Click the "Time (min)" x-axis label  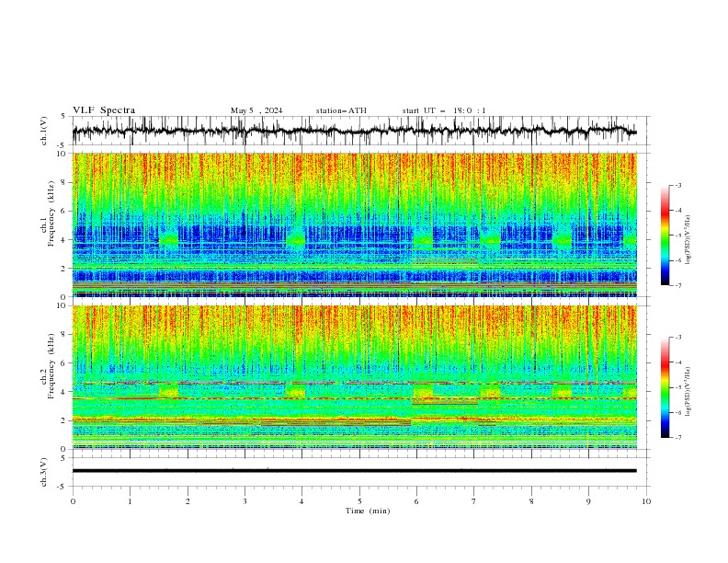(368, 511)
